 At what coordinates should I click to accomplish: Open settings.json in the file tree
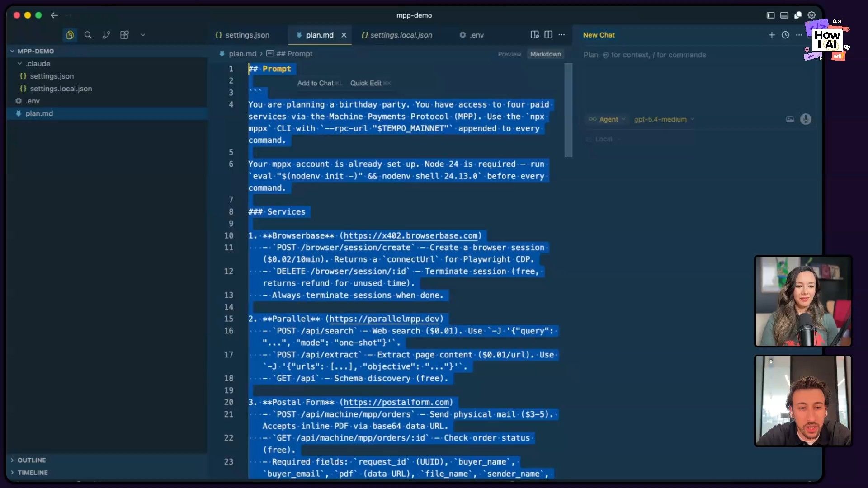coord(107,76)
